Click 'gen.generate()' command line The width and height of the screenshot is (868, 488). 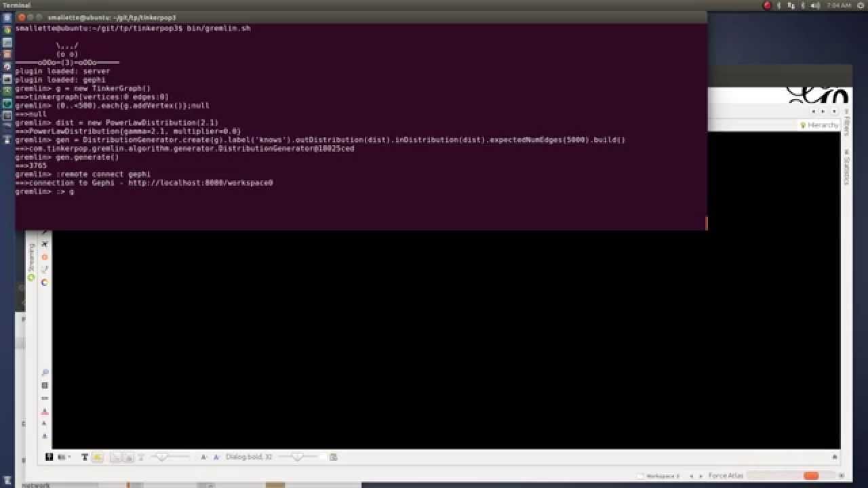(x=67, y=157)
